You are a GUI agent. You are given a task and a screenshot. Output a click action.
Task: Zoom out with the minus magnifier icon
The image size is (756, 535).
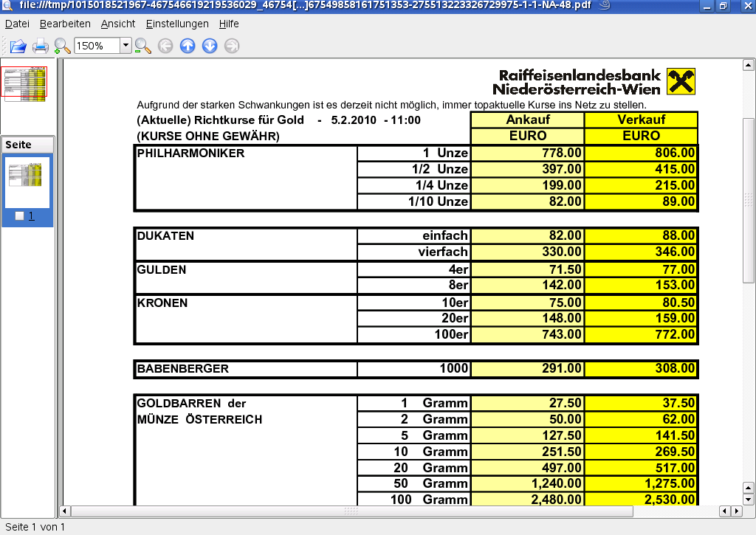coord(142,46)
